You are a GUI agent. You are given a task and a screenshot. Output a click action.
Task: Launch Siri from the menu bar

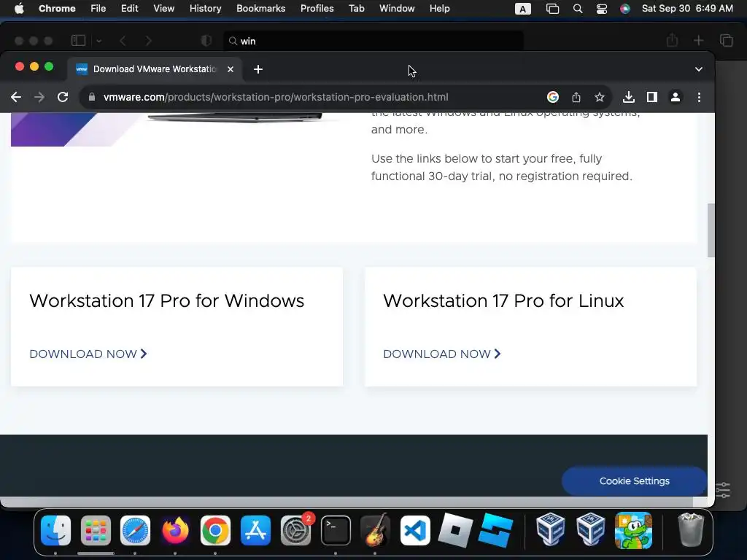coord(625,9)
